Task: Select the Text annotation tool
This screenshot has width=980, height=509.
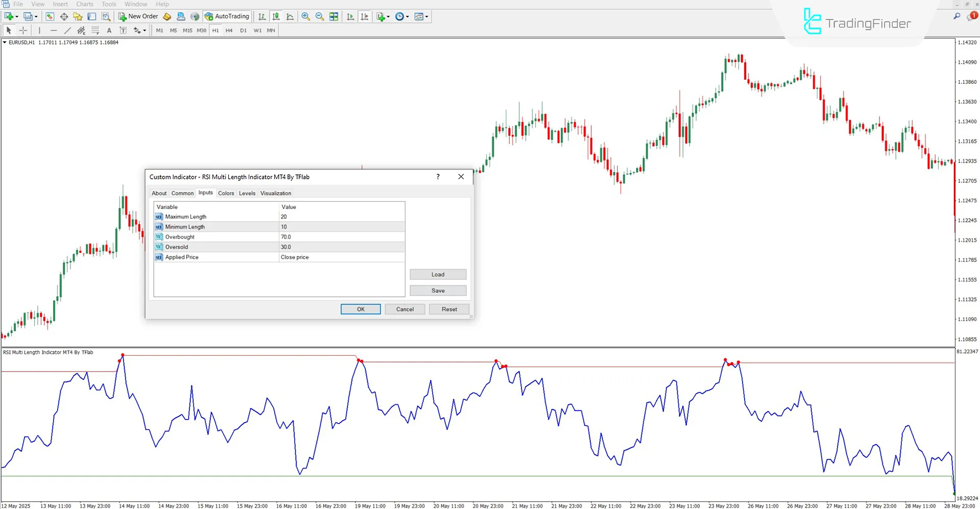Action: pos(109,30)
